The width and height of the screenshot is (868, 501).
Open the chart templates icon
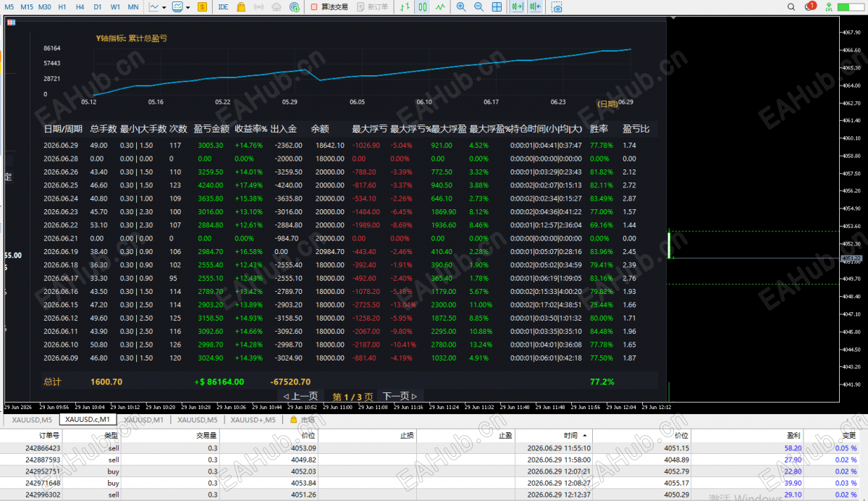tap(177, 7)
